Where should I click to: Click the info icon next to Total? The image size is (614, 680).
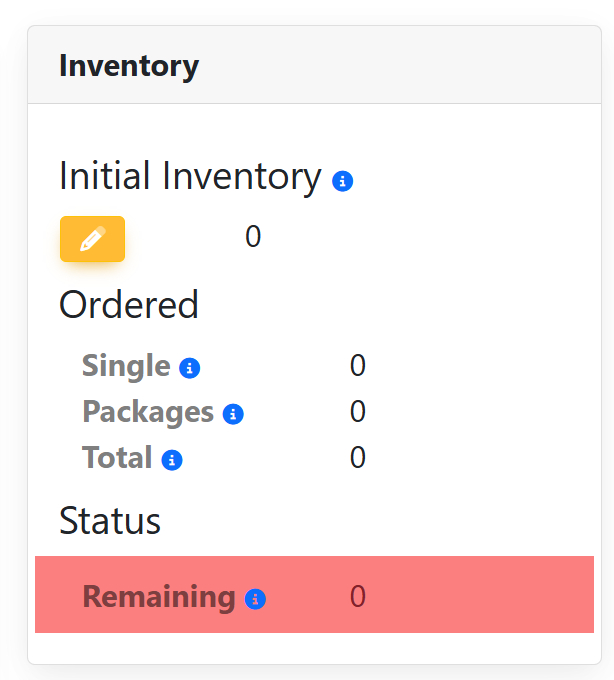click(172, 460)
